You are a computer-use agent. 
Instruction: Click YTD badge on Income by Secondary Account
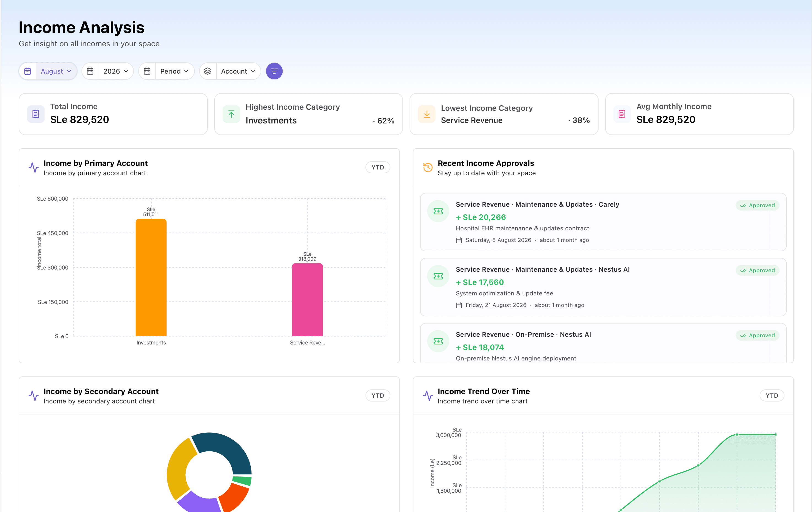click(x=378, y=395)
